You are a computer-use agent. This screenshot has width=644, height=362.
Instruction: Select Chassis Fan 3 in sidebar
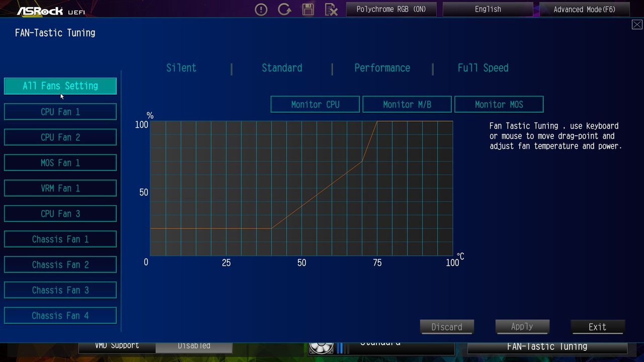pos(60,290)
